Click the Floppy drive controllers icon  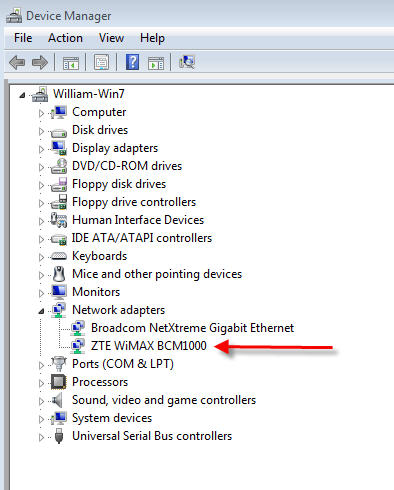click(59, 202)
